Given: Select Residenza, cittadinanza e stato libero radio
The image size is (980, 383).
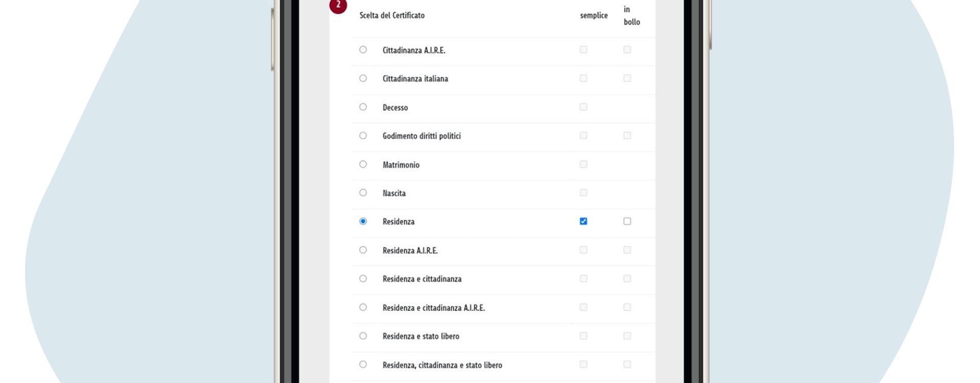Looking at the screenshot, I should pyautogui.click(x=363, y=364).
